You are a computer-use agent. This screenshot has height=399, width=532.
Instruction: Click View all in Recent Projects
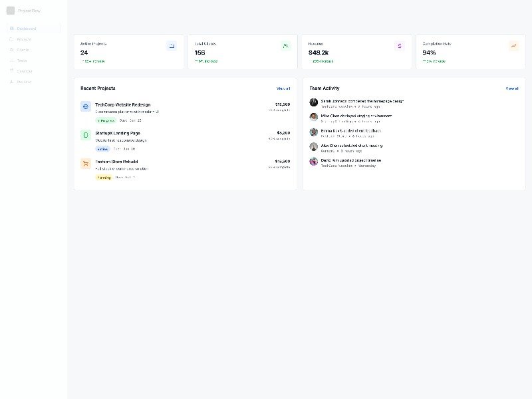pyautogui.click(x=283, y=88)
